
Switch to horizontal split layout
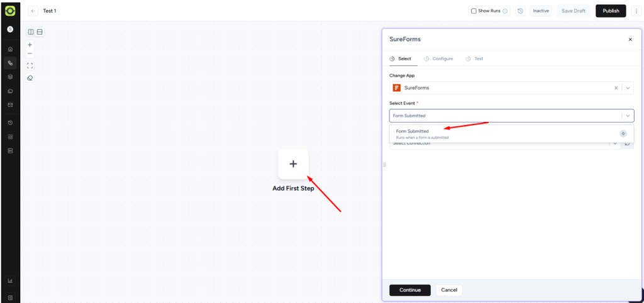pyautogui.click(x=40, y=32)
